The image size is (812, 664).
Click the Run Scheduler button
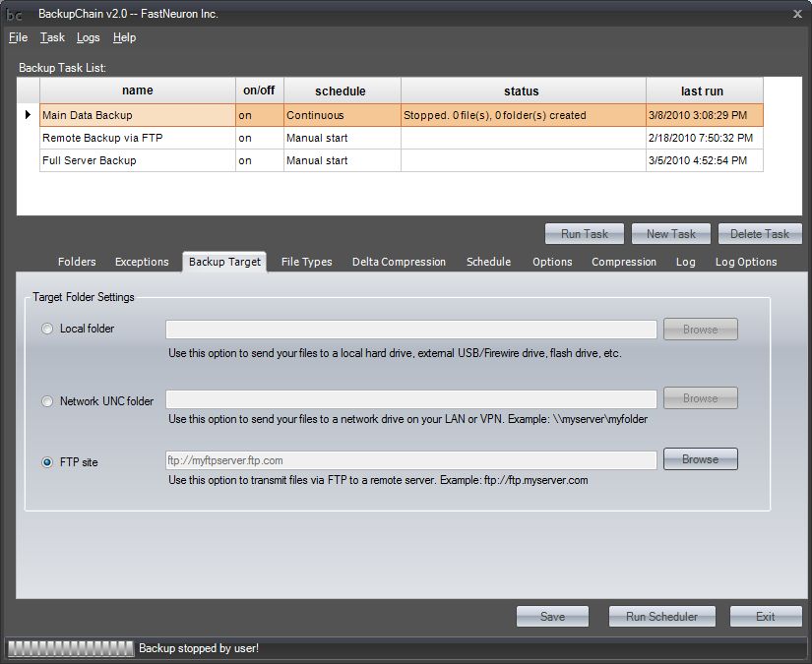[x=660, y=616]
